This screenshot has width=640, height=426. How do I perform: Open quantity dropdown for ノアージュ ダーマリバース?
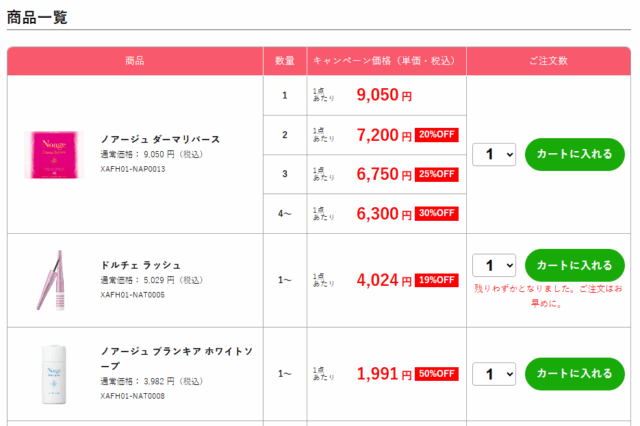[x=494, y=155]
